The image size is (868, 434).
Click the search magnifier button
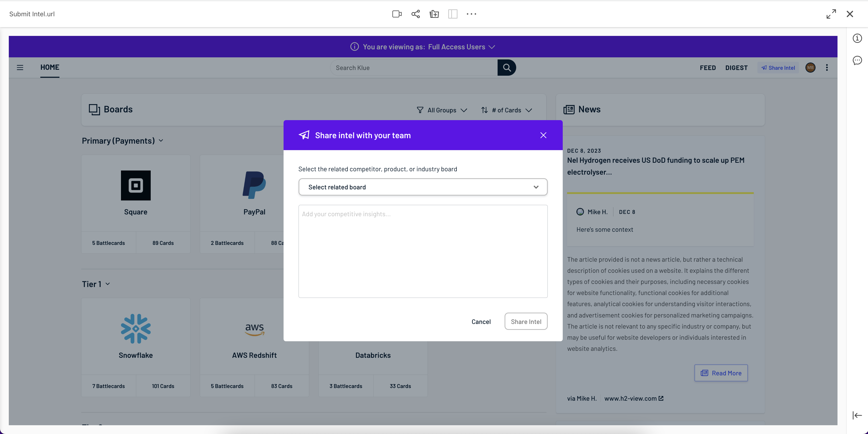[x=506, y=68]
